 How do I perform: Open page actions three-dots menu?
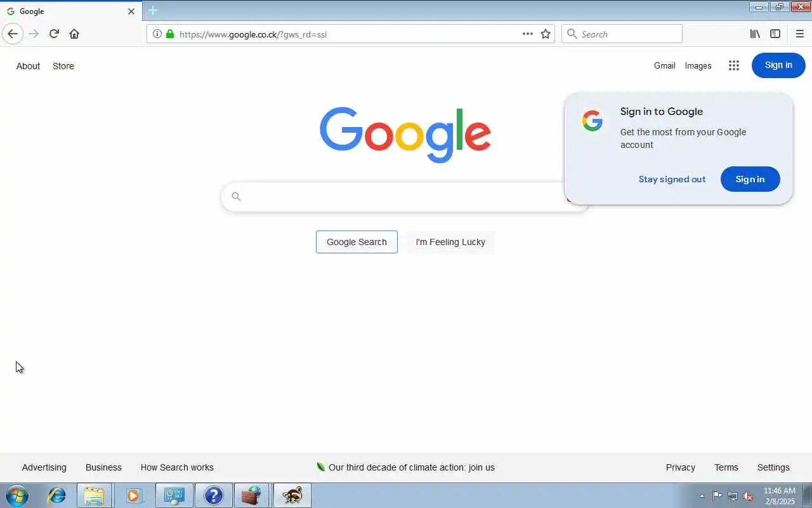[528, 34]
